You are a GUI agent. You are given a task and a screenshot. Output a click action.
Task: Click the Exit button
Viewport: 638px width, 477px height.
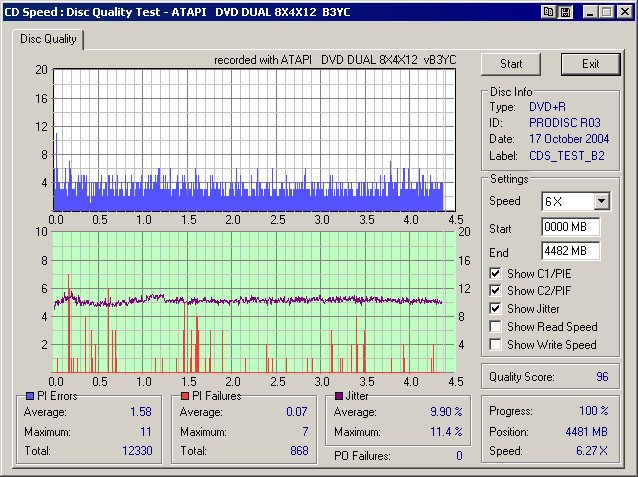(591, 64)
